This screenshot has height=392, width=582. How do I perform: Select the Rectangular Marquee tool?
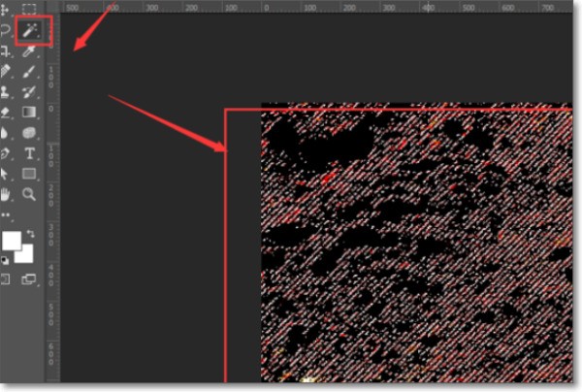[29, 10]
